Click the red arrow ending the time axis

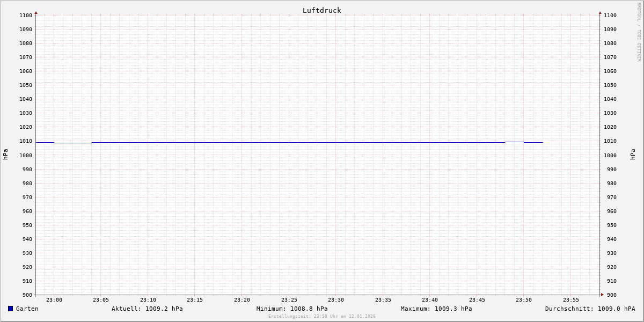[x=602, y=294]
